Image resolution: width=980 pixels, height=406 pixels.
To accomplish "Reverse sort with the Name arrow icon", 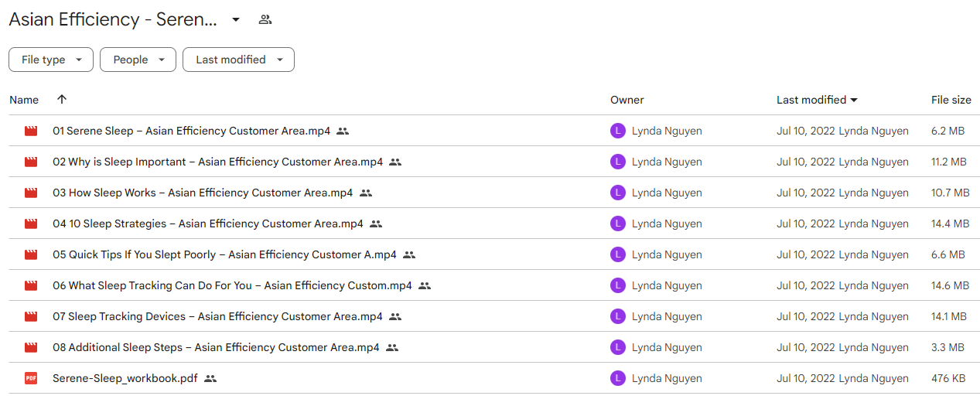I will point(62,100).
